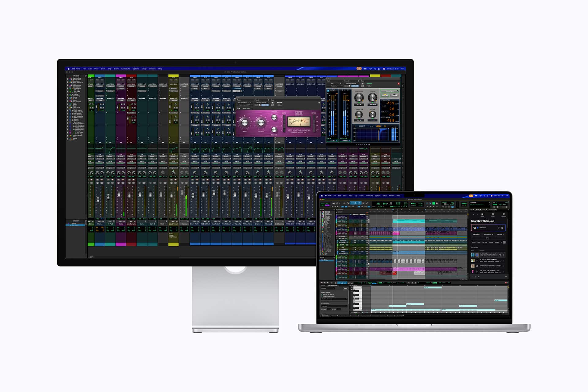
Task: Go back with the Splice panel back arrow
Action: [x=474, y=215]
